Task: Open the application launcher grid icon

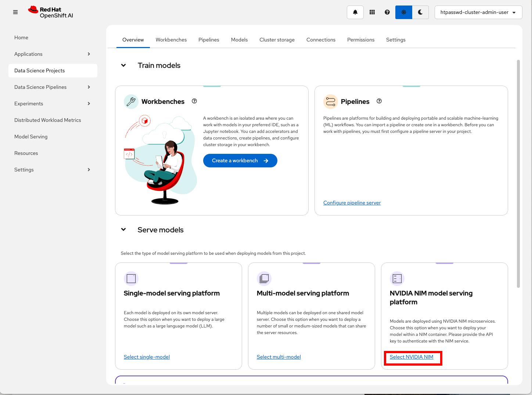Action: (372, 12)
